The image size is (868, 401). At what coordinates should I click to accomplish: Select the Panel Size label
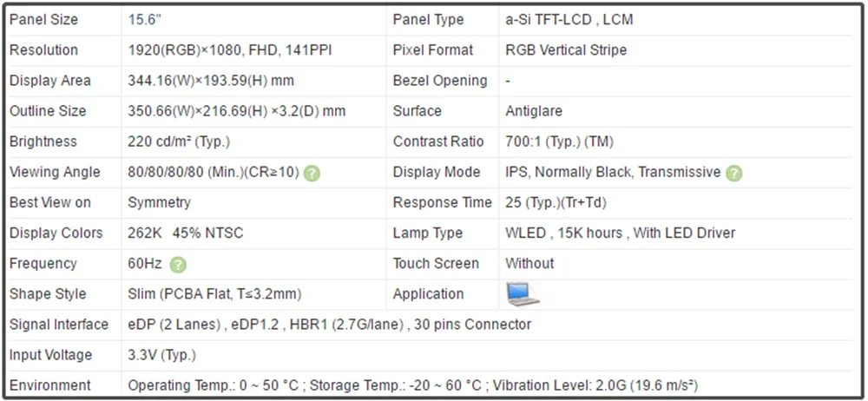click(43, 20)
